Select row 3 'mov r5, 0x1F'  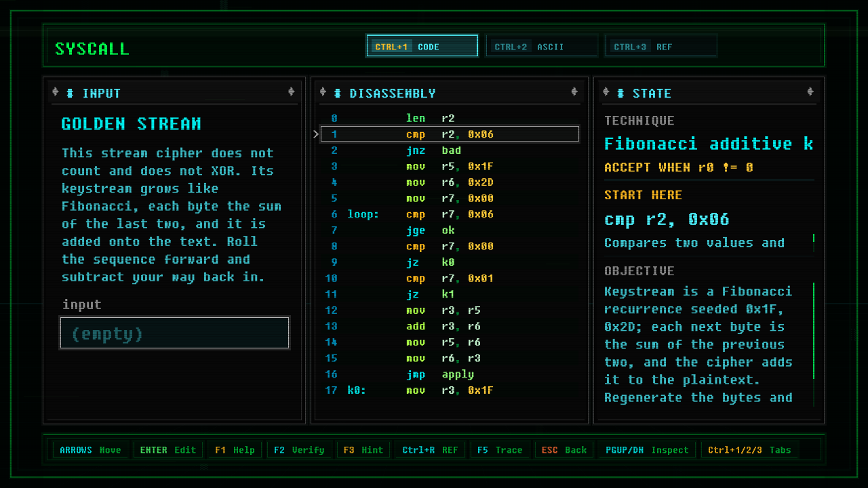pyautogui.click(x=450, y=166)
